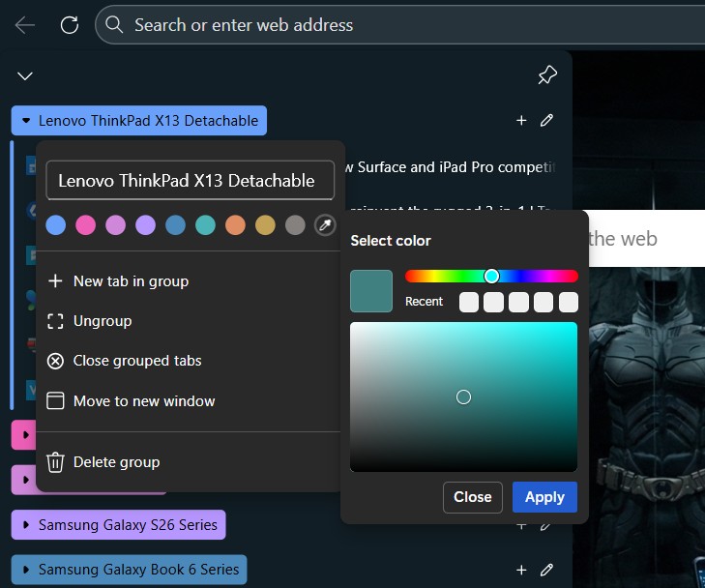Close the Select color dialog
Image resolution: width=705 pixels, height=588 pixels.
click(473, 497)
